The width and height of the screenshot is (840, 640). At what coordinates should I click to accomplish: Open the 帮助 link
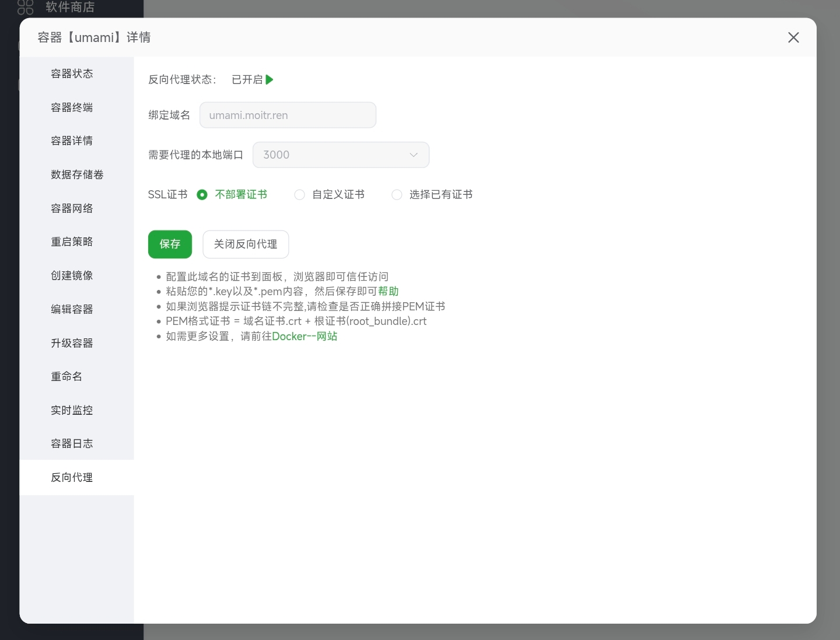pos(388,291)
